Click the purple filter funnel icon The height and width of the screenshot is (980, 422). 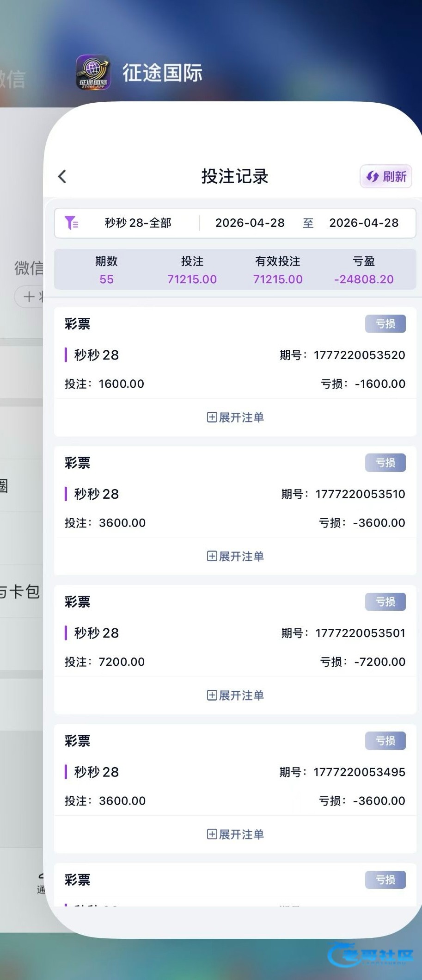(71, 223)
